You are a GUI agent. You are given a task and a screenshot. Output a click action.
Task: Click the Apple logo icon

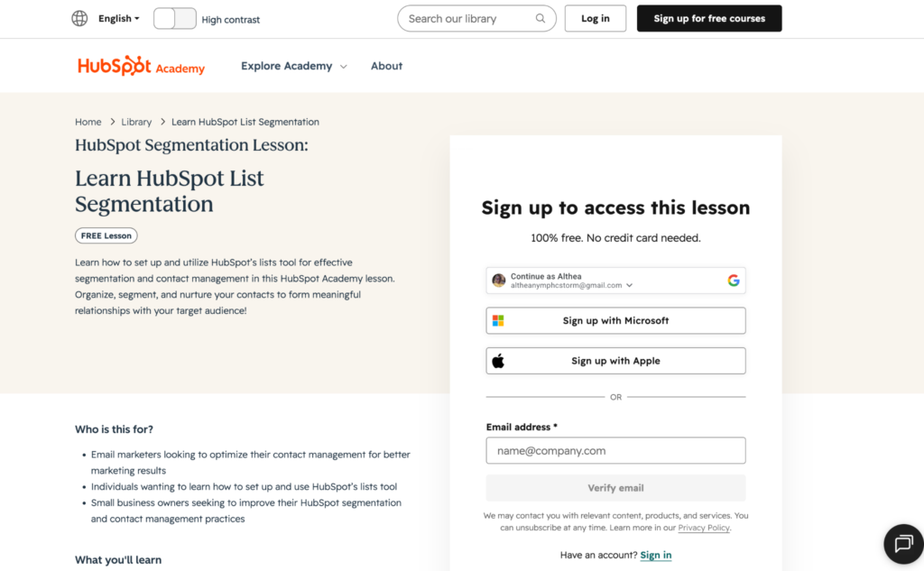coord(498,361)
